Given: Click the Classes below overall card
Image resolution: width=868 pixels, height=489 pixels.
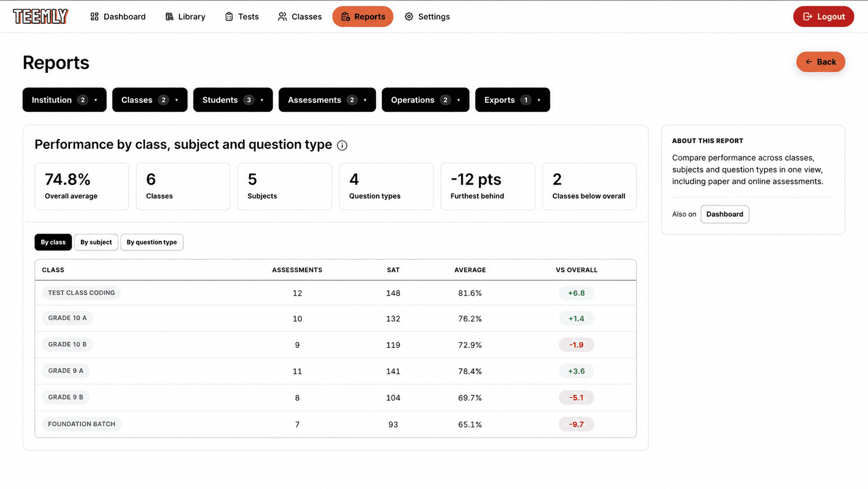Looking at the screenshot, I should tap(589, 187).
